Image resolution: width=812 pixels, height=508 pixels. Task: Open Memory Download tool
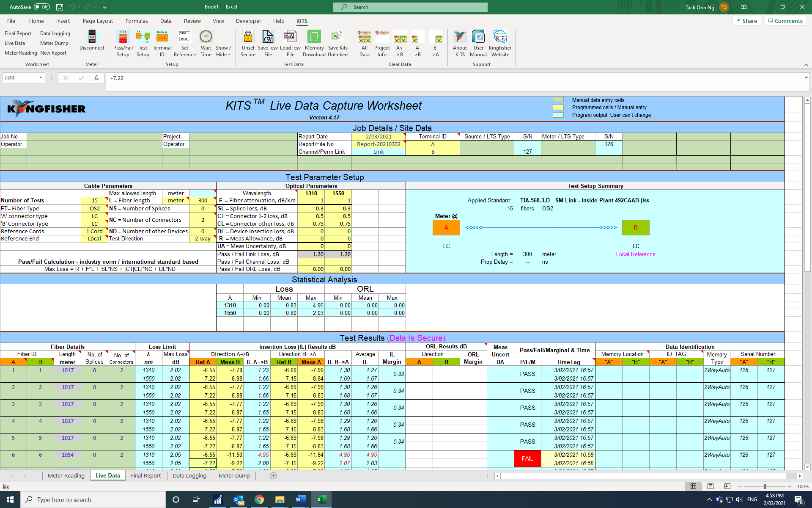click(314, 37)
